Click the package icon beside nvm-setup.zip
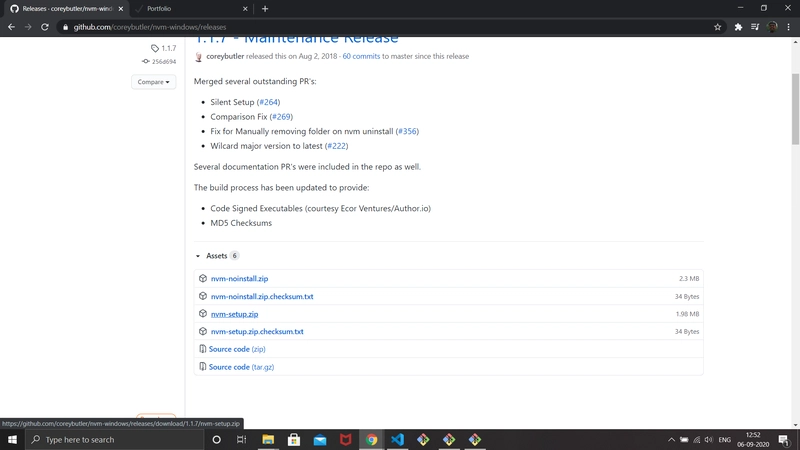The height and width of the screenshot is (450, 800). click(x=203, y=313)
